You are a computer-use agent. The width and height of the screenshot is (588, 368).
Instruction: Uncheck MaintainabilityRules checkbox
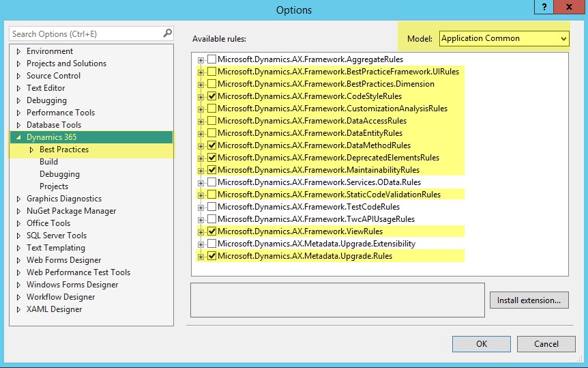(x=212, y=170)
